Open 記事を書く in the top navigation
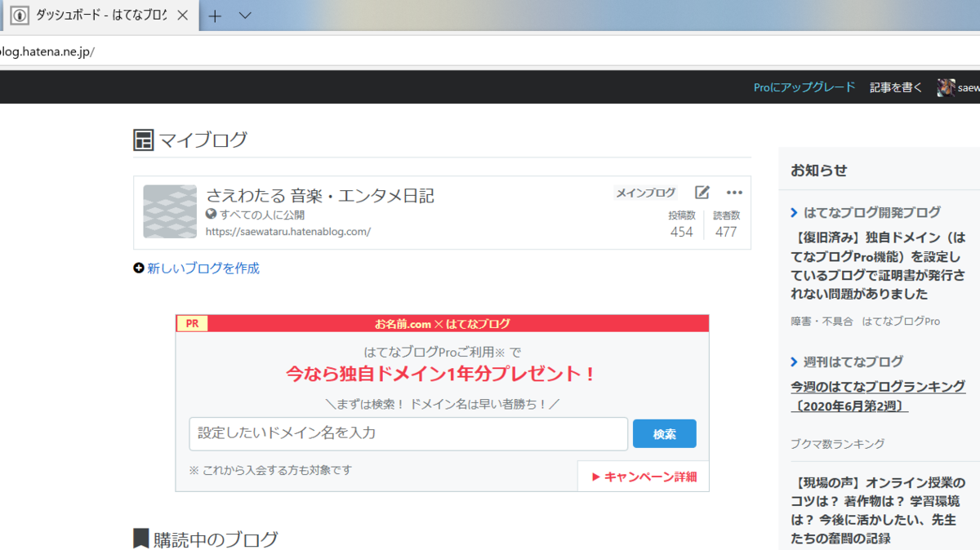 click(895, 87)
